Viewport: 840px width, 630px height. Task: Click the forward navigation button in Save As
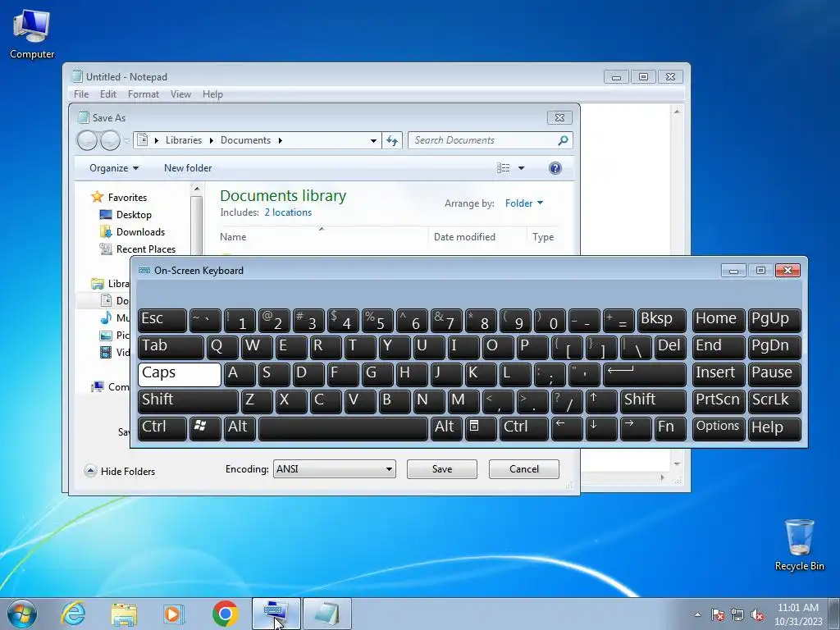click(x=111, y=140)
